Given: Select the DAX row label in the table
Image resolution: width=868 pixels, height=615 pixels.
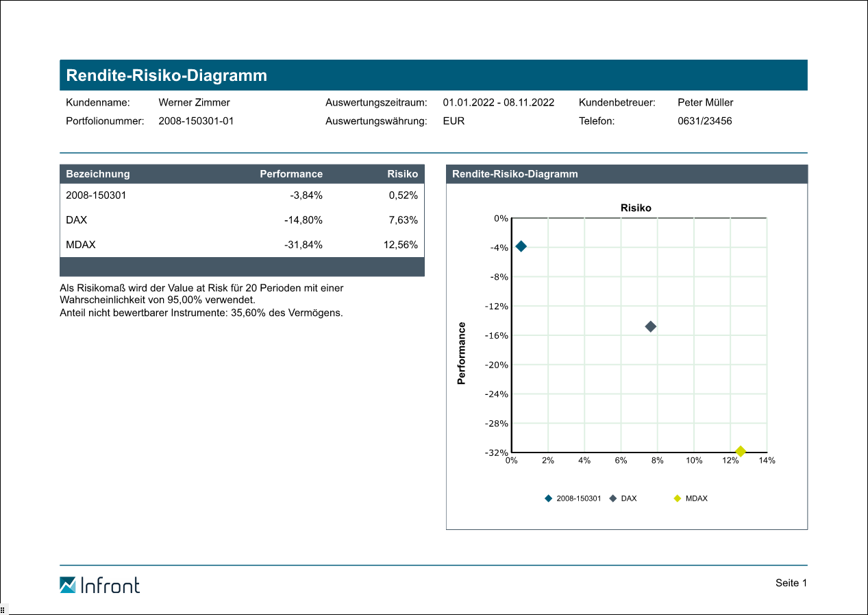Looking at the screenshot, I should click(x=76, y=220).
